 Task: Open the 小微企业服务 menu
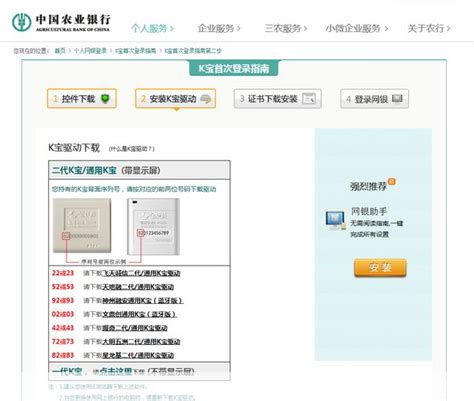(x=357, y=28)
